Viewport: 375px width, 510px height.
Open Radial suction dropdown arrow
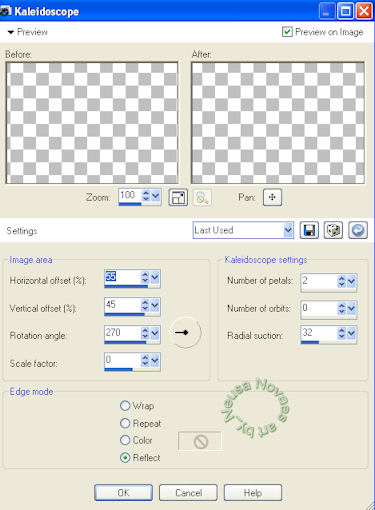pos(352,333)
